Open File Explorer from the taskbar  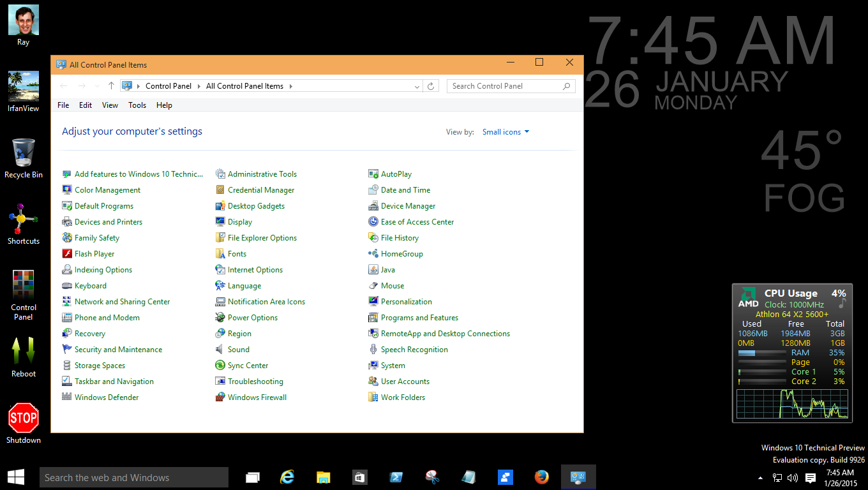324,477
